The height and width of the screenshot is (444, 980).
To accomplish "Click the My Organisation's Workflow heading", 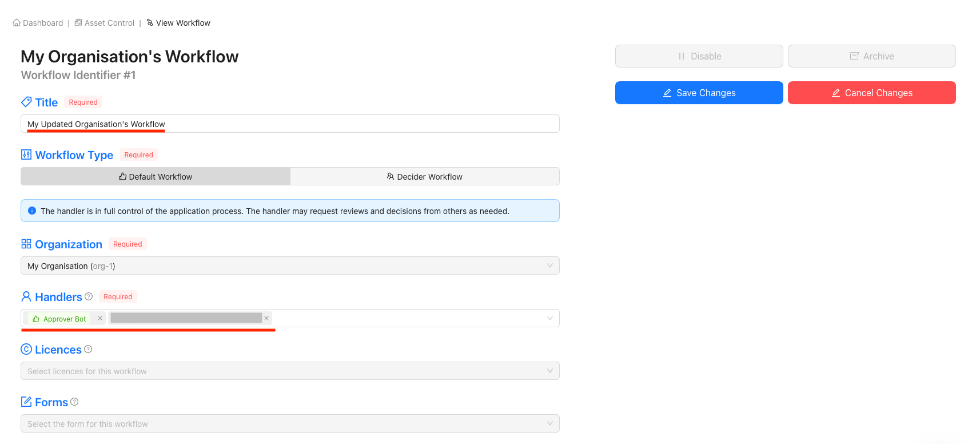I will tap(130, 57).
